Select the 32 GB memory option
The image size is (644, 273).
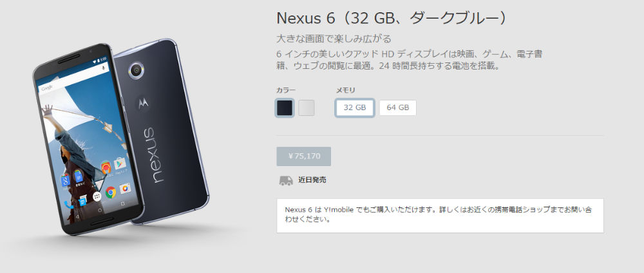pyautogui.click(x=354, y=108)
